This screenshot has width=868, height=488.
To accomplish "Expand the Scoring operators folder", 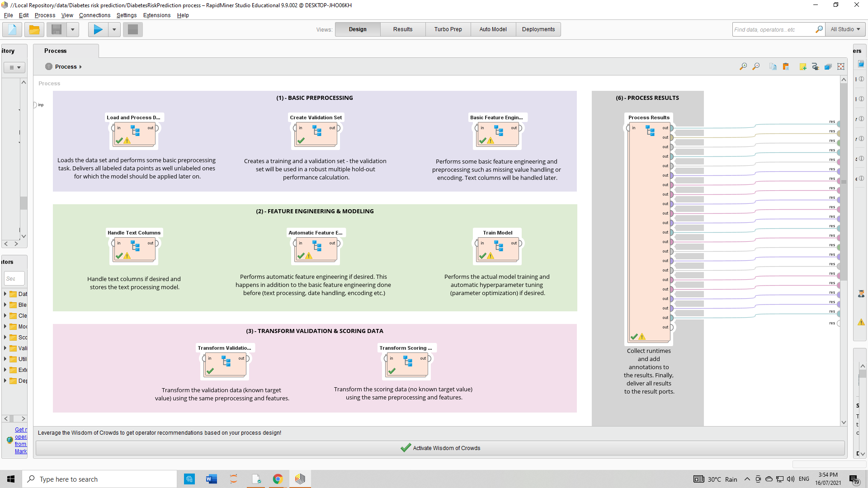I will [x=5, y=337].
